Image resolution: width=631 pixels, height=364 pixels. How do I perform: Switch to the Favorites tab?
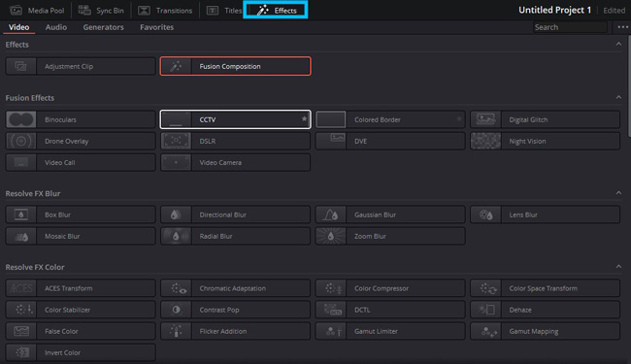(157, 27)
